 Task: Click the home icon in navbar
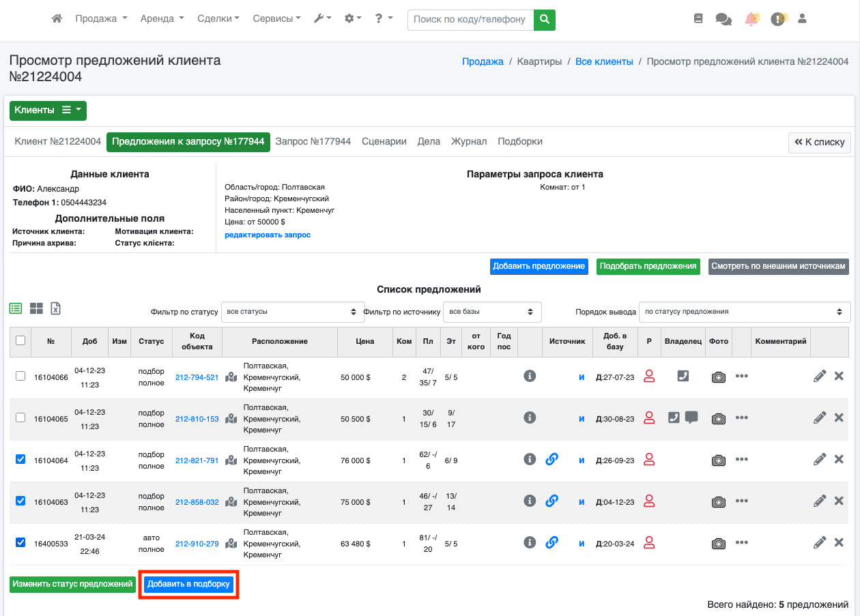(57, 19)
